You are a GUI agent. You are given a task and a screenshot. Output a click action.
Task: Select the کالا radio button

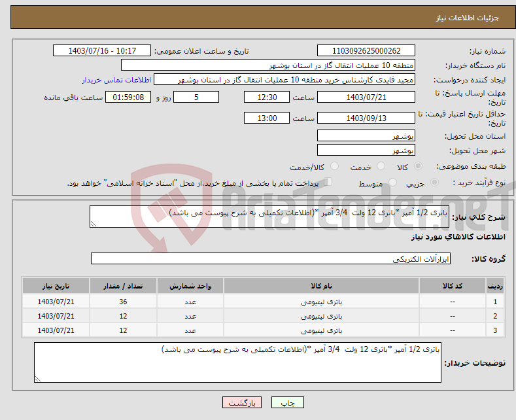pyautogui.click(x=418, y=166)
